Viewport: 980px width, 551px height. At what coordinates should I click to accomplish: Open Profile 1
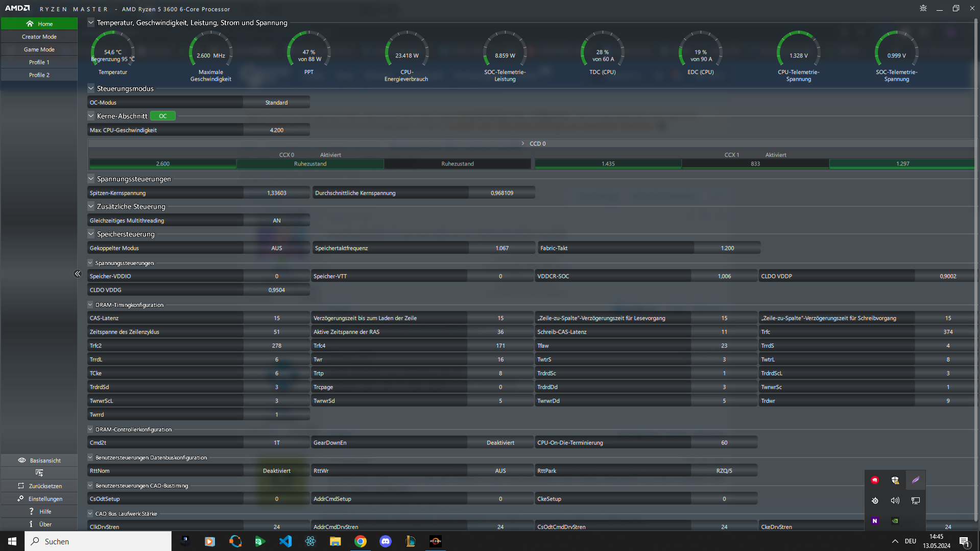click(39, 62)
